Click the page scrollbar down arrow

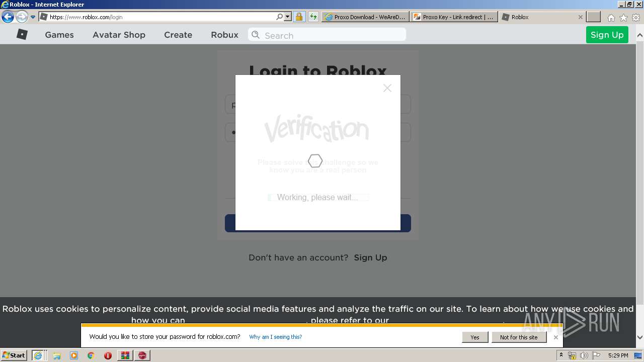[640, 337]
